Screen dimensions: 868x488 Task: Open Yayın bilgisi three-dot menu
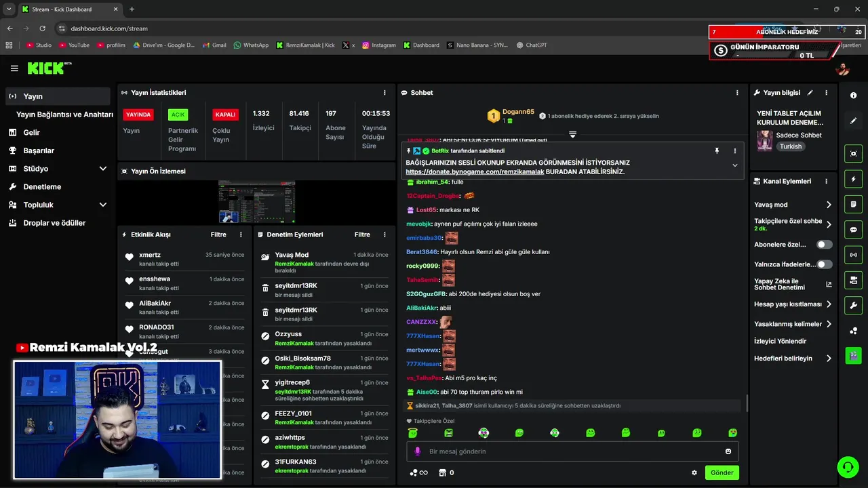(826, 93)
